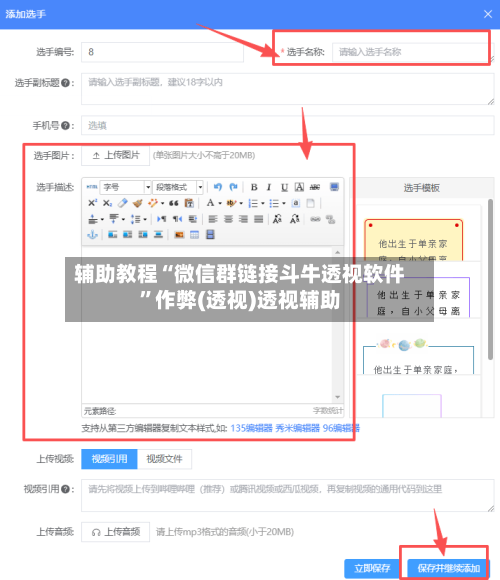Switch editor to fullscreen mode

(334, 187)
